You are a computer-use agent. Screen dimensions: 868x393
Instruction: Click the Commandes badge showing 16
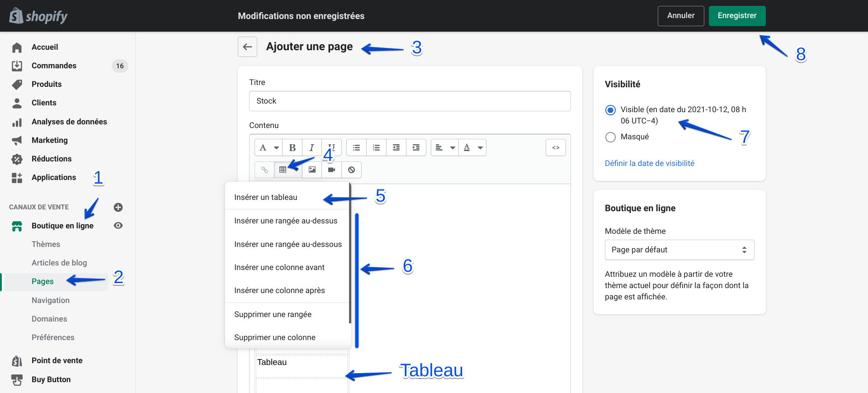coord(120,66)
